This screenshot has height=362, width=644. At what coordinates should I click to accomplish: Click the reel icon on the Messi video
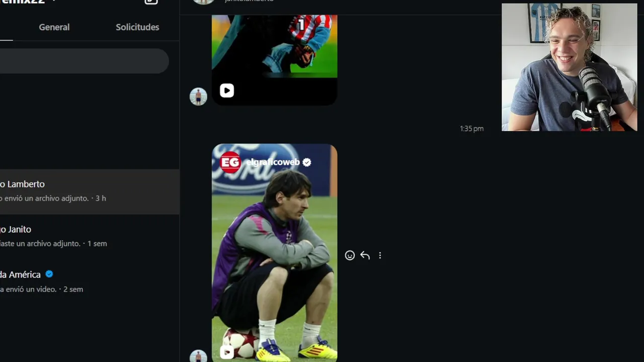pos(227,352)
